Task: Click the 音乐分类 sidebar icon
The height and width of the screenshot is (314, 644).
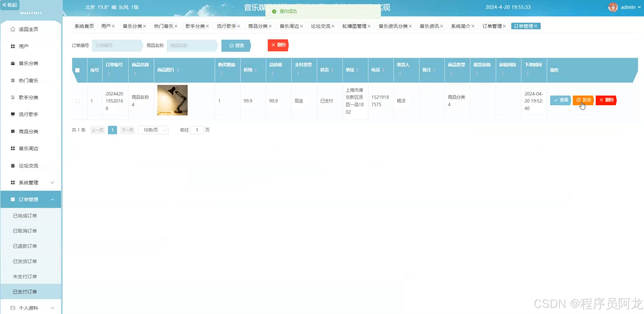Action: 13,63
